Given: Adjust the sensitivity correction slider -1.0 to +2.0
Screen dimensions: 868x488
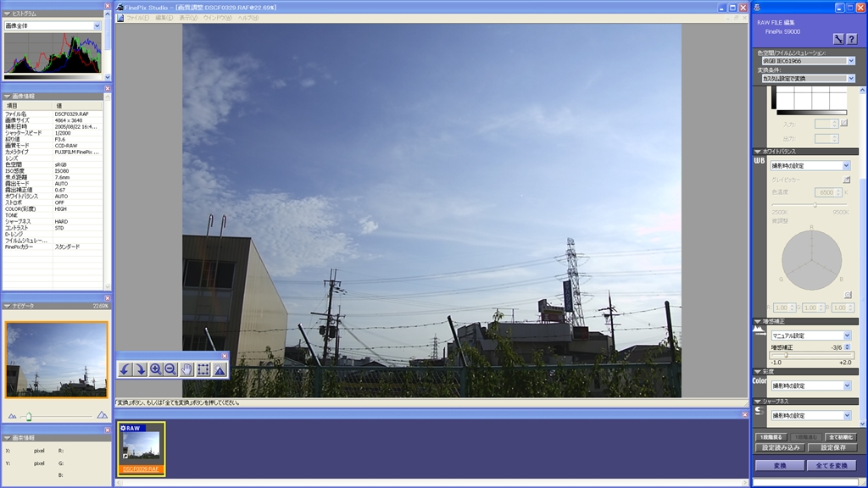Looking at the screenshot, I should pos(811,355).
